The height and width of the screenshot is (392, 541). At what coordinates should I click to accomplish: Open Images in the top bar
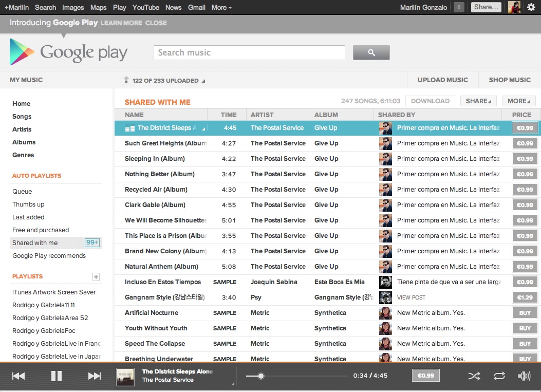(73, 7)
